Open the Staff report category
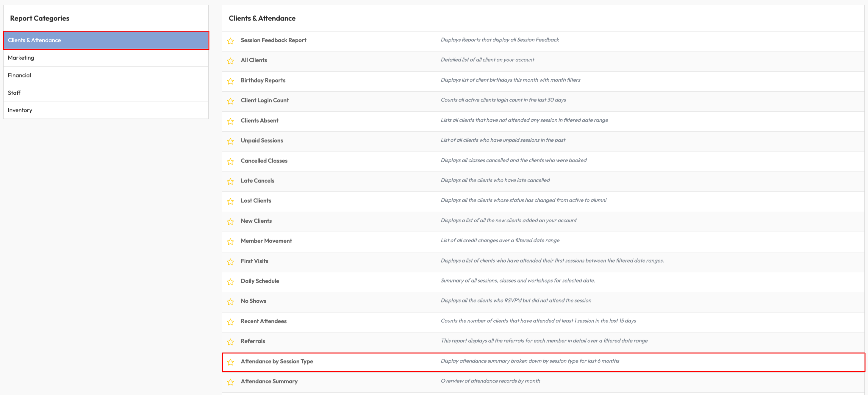Screen dimensions: 868x395 106,93
